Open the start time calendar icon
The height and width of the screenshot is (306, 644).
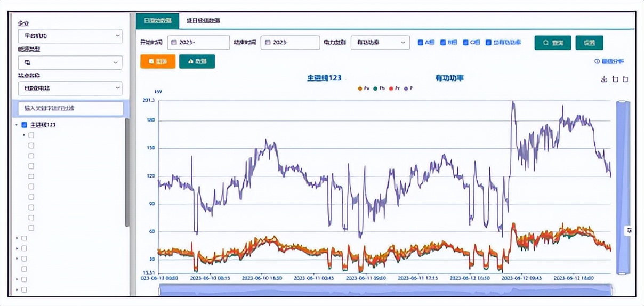[x=174, y=43]
